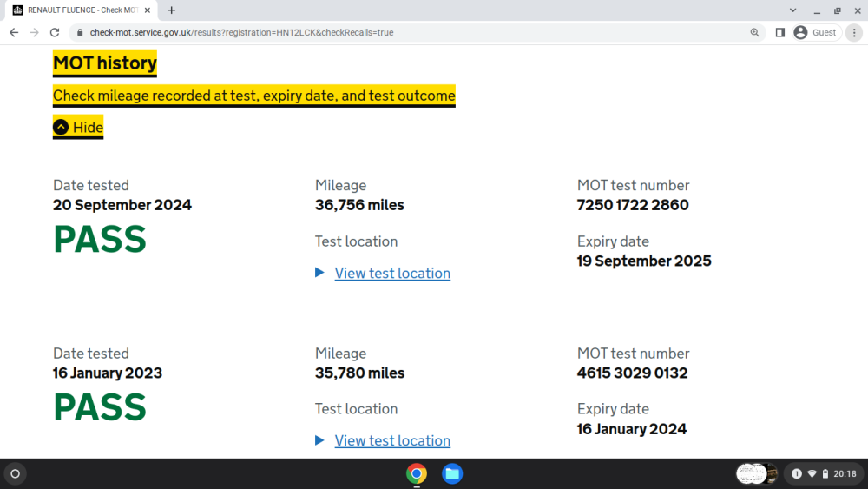Click the MOT history heading
The width and height of the screenshot is (868, 489).
105,63
